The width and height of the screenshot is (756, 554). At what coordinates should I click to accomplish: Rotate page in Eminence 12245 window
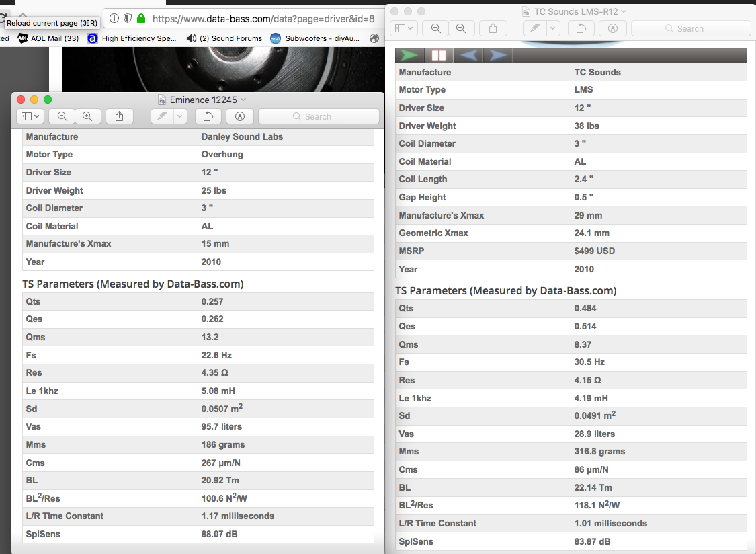pyautogui.click(x=208, y=116)
